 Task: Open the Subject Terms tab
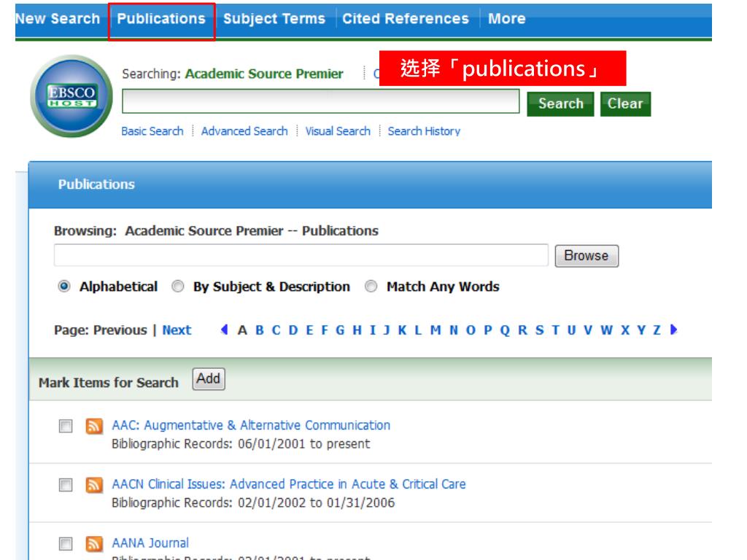click(x=274, y=18)
